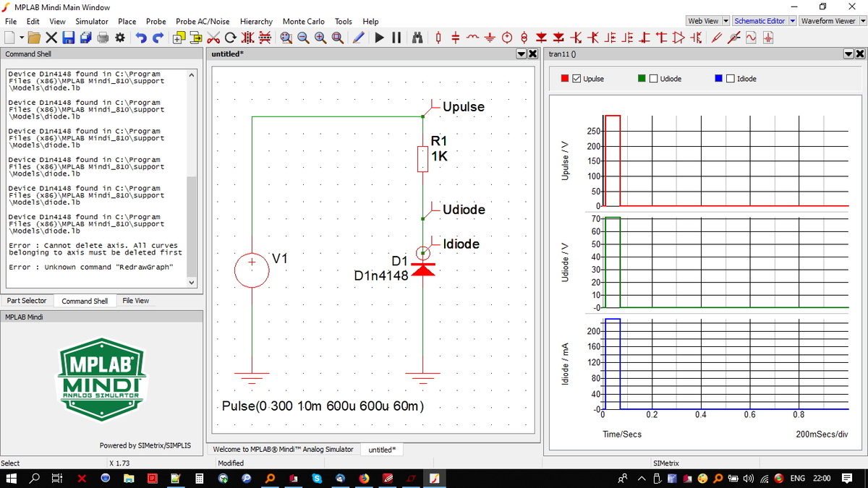Click the blue Idiode color swatch
The height and width of the screenshot is (488, 868).
point(718,79)
